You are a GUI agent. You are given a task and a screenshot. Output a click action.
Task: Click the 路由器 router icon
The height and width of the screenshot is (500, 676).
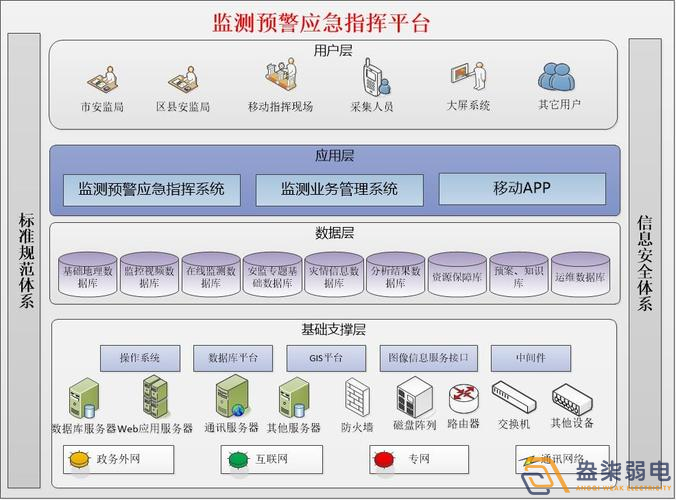tap(463, 398)
